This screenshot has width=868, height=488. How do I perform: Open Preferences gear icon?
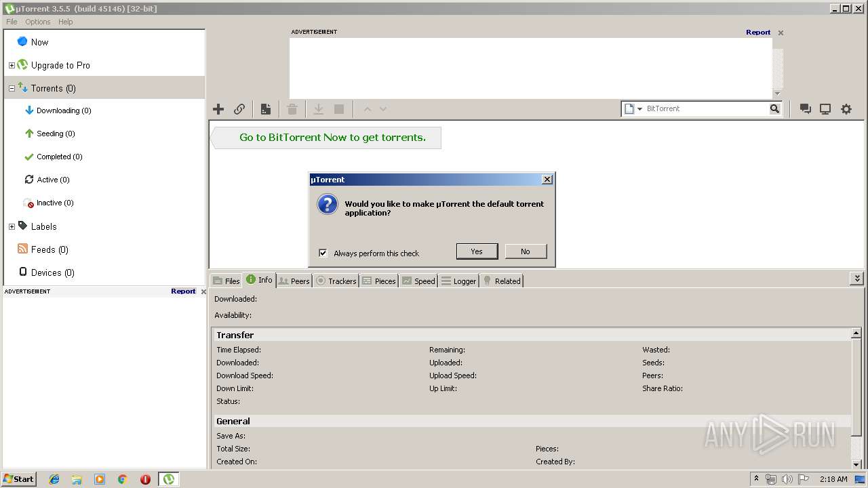point(846,109)
